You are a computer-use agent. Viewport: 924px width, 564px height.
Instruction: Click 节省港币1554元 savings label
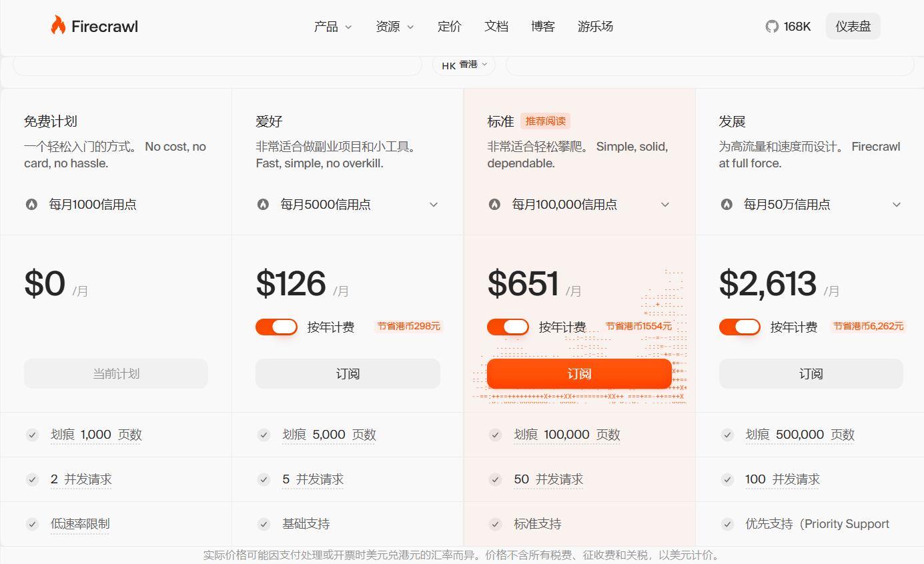(x=639, y=327)
